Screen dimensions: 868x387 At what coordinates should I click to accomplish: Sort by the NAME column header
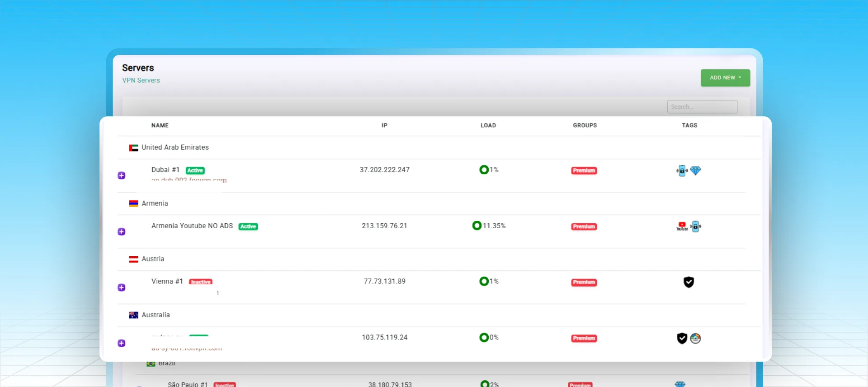(x=160, y=125)
